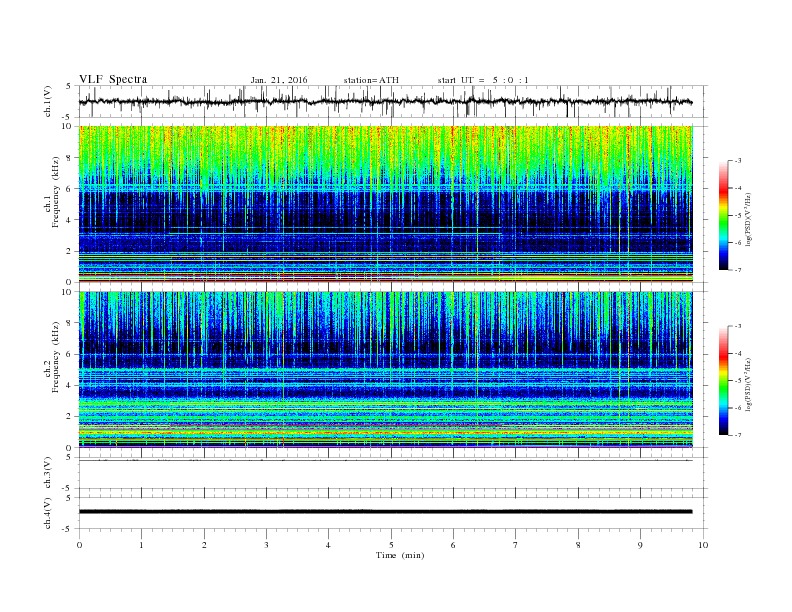The width and height of the screenshot is (792, 612).
Task: Click the ch.1 voltage waveform trace
Action: point(385,102)
